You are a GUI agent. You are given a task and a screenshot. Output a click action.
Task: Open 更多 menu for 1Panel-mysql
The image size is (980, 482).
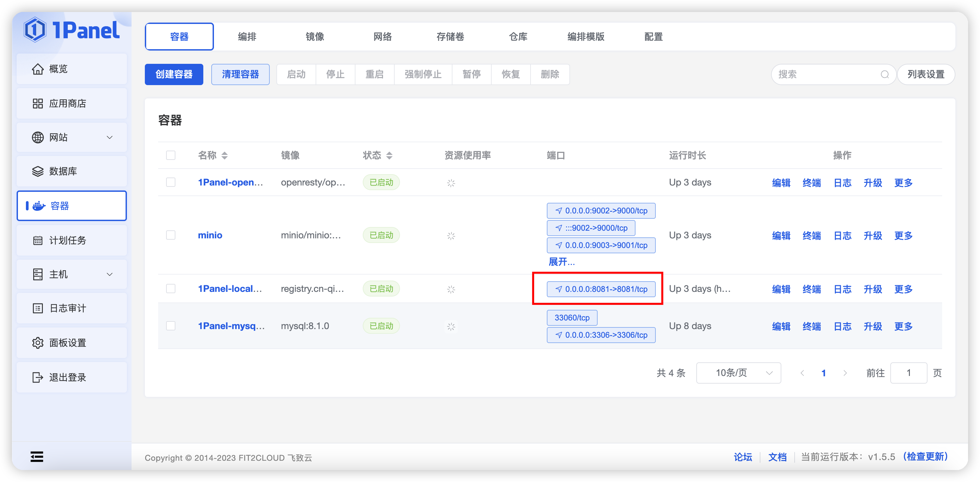pyautogui.click(x=903, y=326)
